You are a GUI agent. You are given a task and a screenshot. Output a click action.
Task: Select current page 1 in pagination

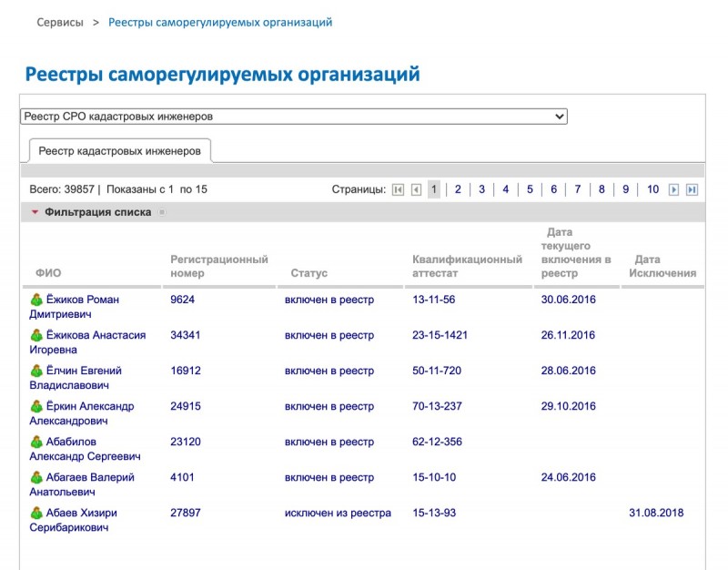tap(434, 189)
